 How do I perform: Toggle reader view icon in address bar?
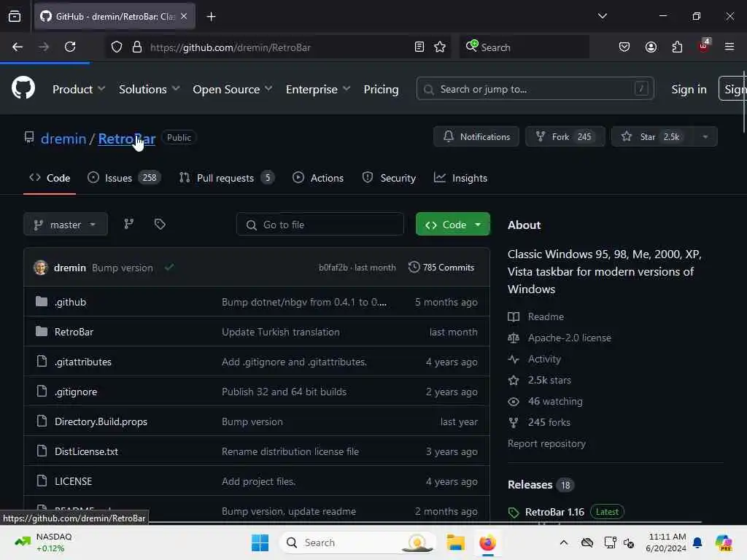pos(419,47)
